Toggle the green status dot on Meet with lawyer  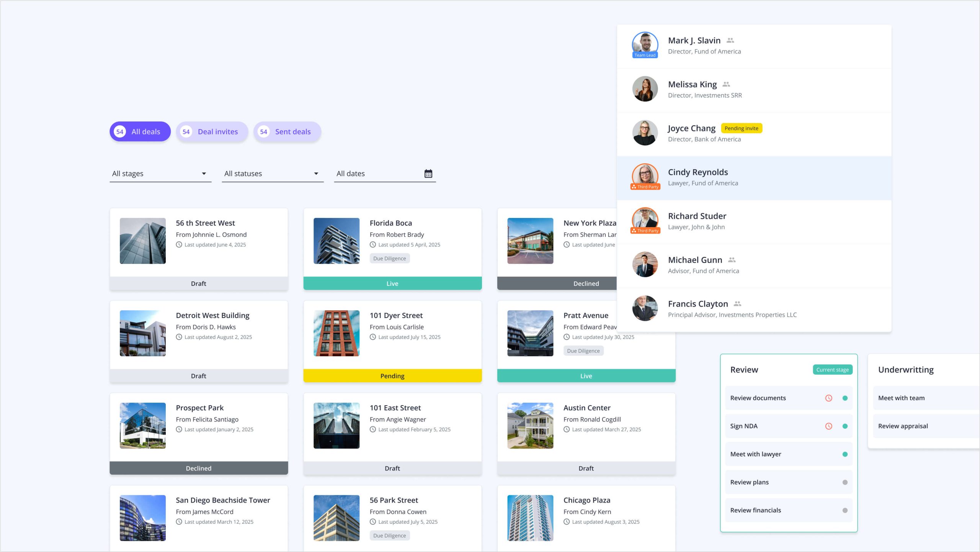point(845,454)
